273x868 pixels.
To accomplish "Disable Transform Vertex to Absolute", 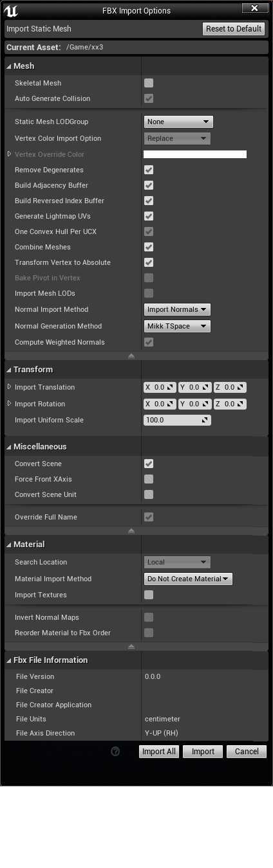I will click(x=149, y=262).
